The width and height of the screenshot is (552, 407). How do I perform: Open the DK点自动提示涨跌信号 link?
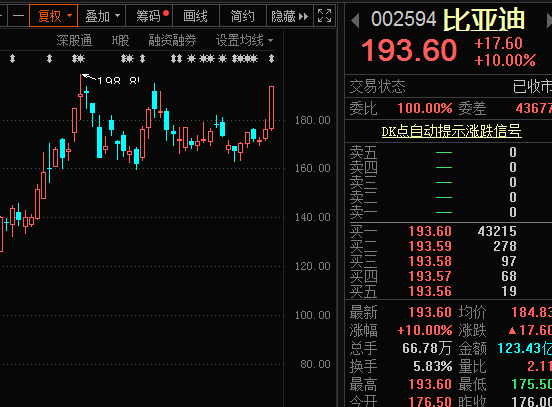point(451,131)
